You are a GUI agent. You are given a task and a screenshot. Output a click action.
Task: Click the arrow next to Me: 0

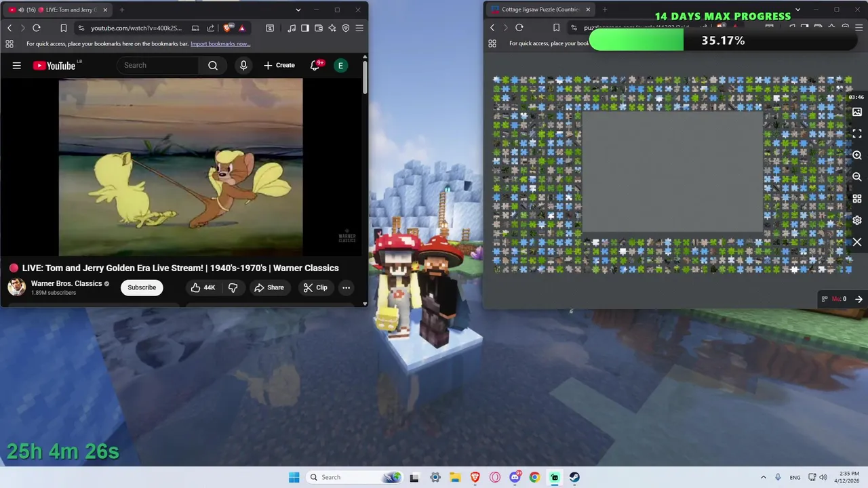tap(859, 299)
